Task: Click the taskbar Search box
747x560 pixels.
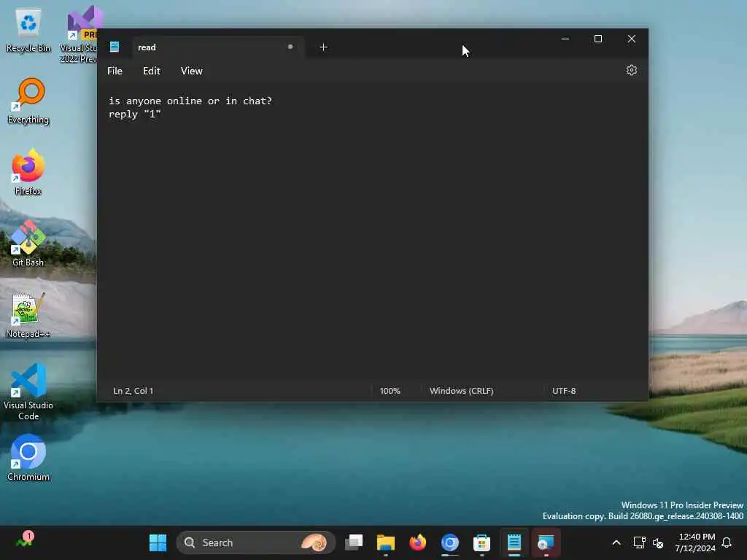Action: pos(256,542)
